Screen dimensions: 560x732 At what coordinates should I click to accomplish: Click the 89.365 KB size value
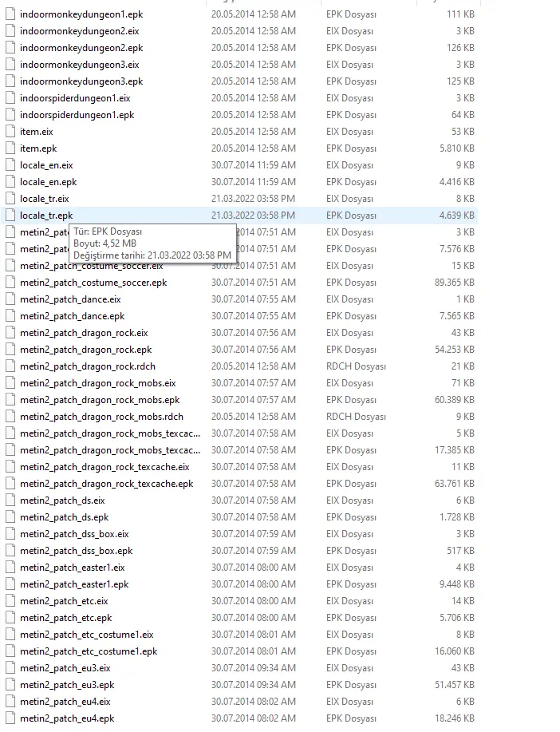452,283
